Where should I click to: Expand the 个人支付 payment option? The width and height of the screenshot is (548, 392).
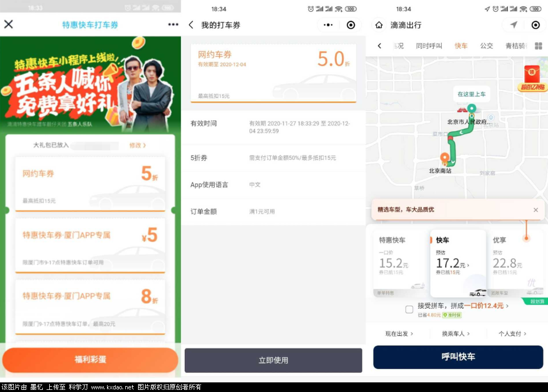tap(512, 334)
